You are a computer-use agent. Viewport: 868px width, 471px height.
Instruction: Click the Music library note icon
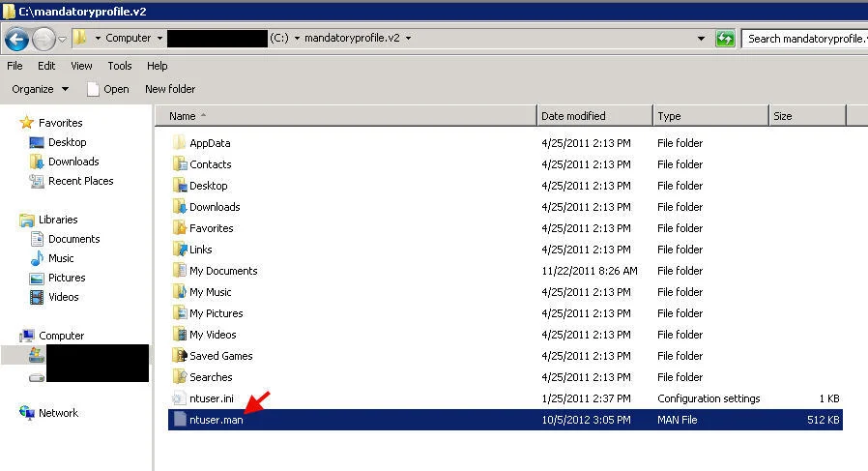click(37, 258)
